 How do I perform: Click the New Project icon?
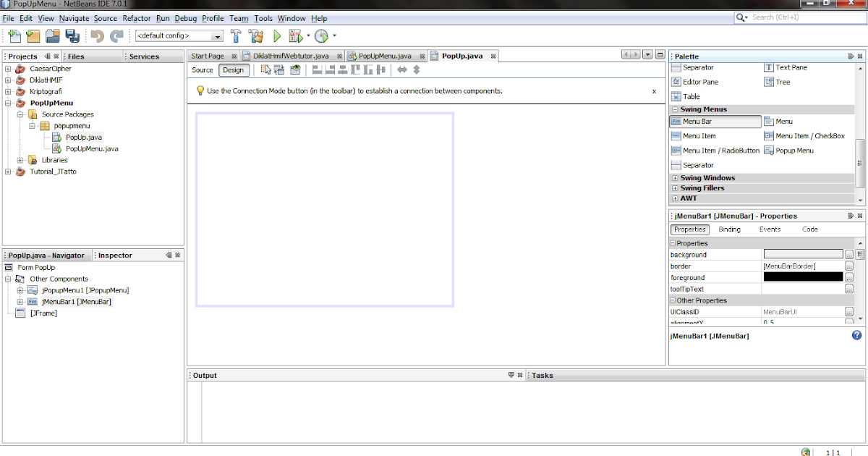pyautogui.click(x=31, y=34)
